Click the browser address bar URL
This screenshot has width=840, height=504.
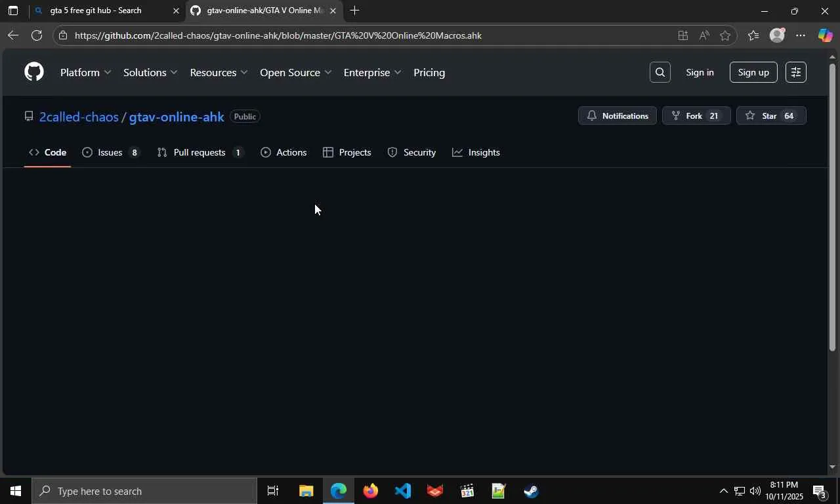pos(278,35)
